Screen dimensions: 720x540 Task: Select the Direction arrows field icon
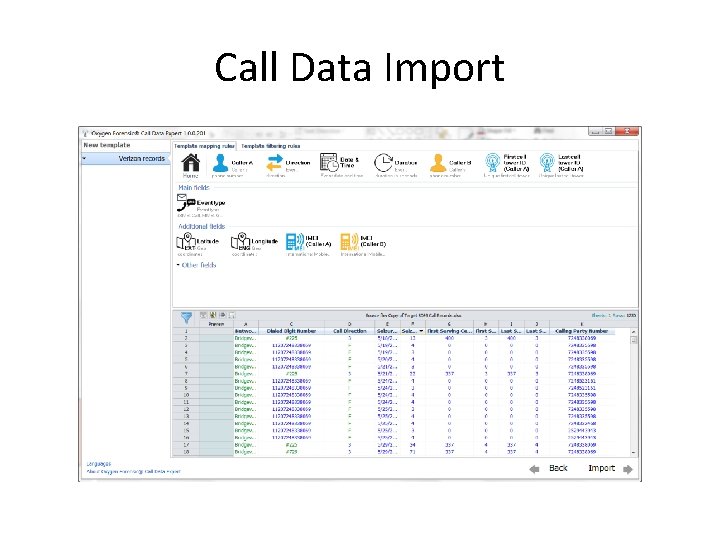tap(275, 163)
